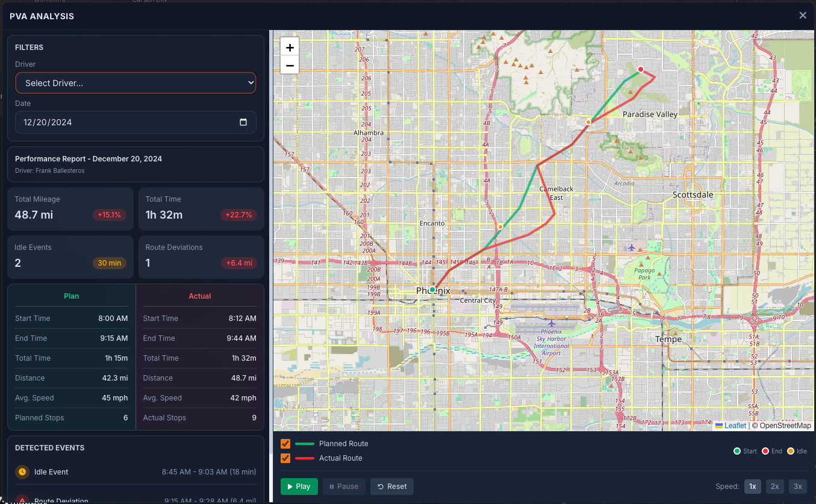Reset the route playback
This screenshot has width=816, height=504.
click(x=392, y=487)
